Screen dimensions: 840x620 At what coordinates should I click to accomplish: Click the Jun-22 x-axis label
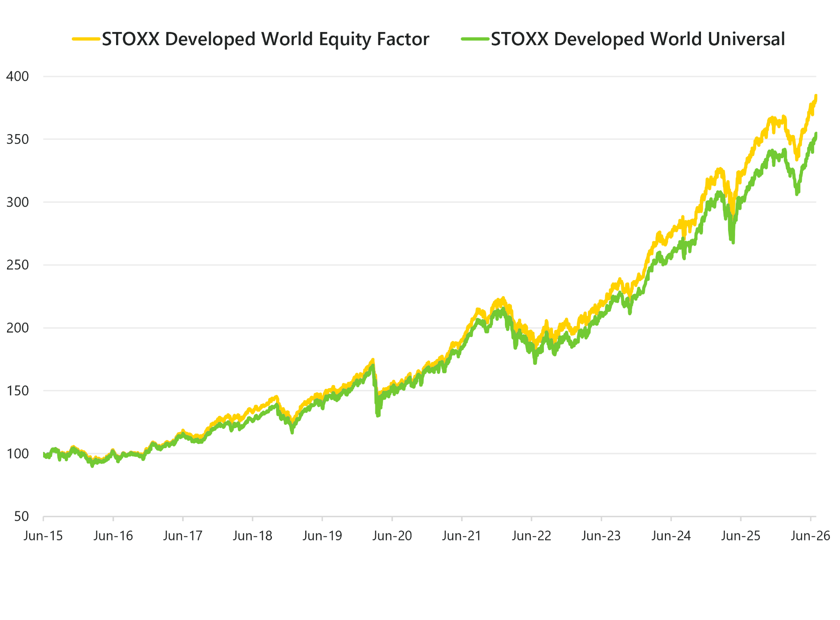pos(532,536)
